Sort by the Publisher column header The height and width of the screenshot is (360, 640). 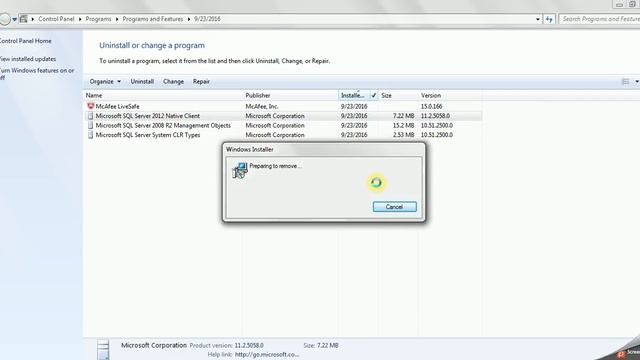point(290,96)
